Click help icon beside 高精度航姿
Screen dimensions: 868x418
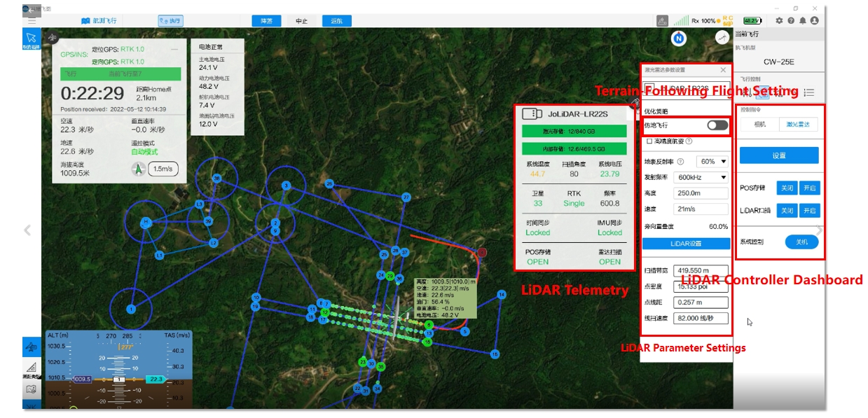689,141
